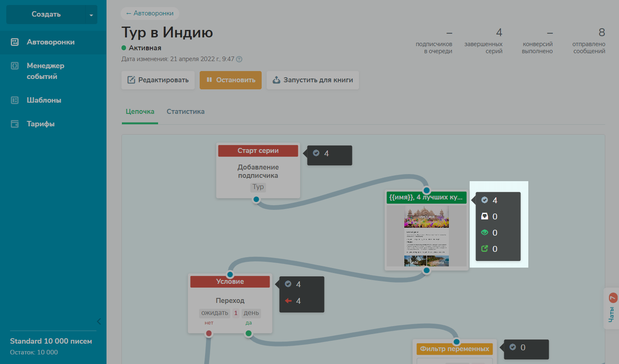Click the email block top input connector
Screen dimensions: 619x364
pyautogui.click(x=426, y=191)
